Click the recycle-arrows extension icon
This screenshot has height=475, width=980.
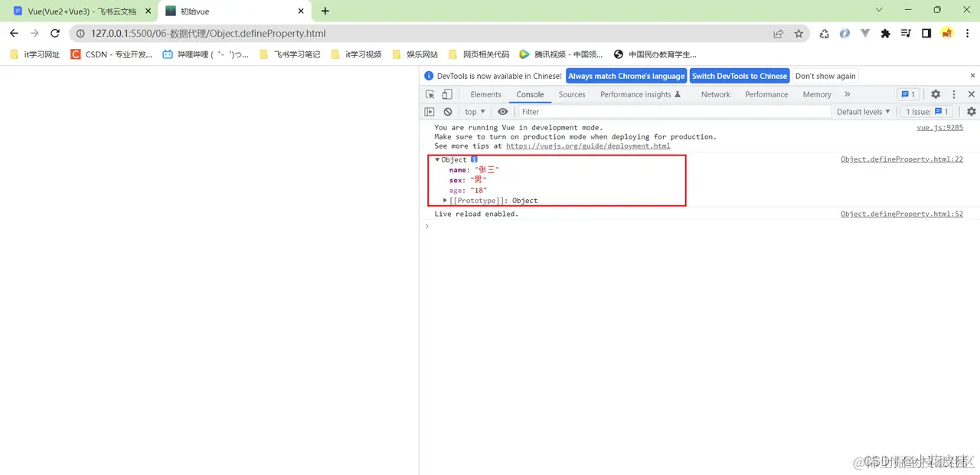(x=825, y=34)
